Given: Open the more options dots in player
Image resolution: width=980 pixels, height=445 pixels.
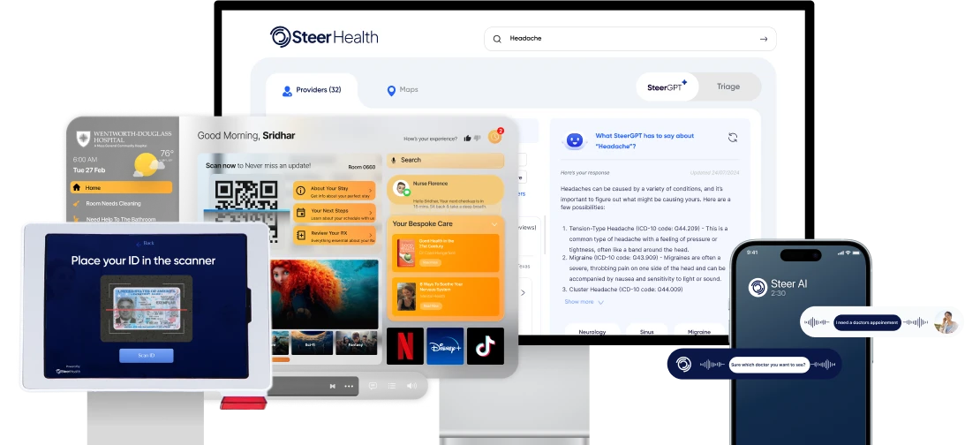Looking at the screenshot, I should click(349, 386).
